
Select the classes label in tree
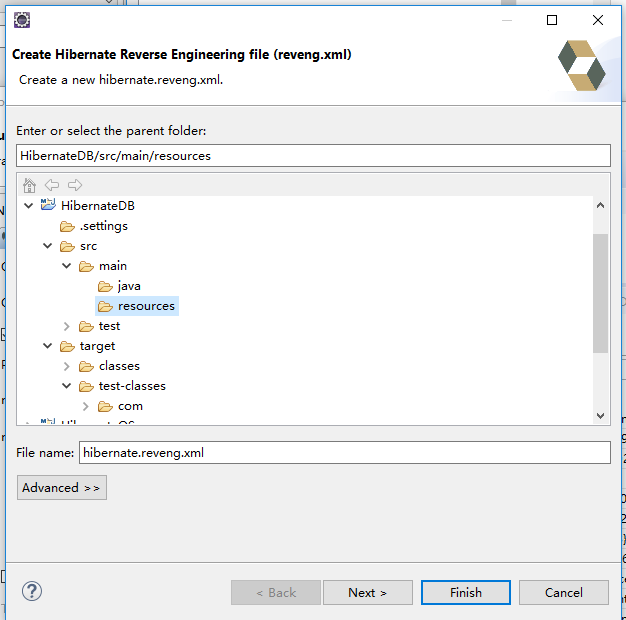[119, 366]
